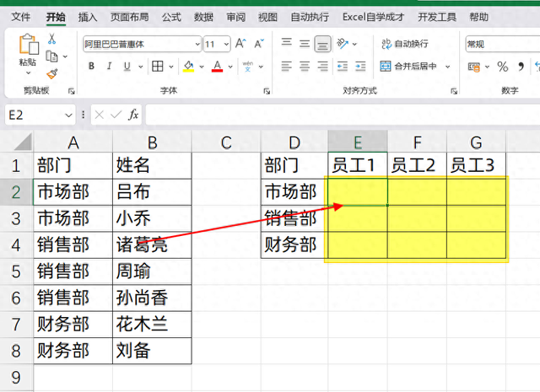
Task: Click the text orientation icon
Action: tap(343, 44)
